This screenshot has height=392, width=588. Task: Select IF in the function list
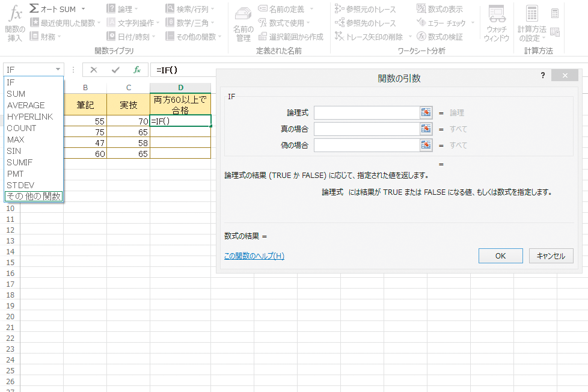(34, 82)
